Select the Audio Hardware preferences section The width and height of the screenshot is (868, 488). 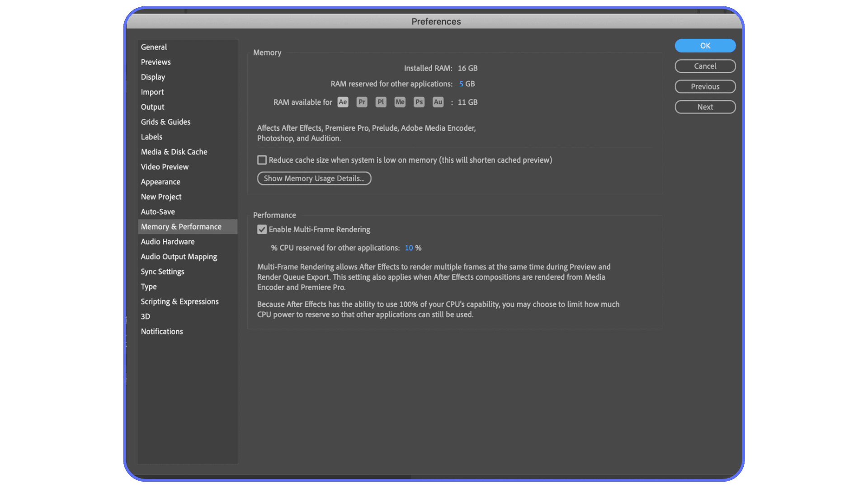(x=168, y=241)
